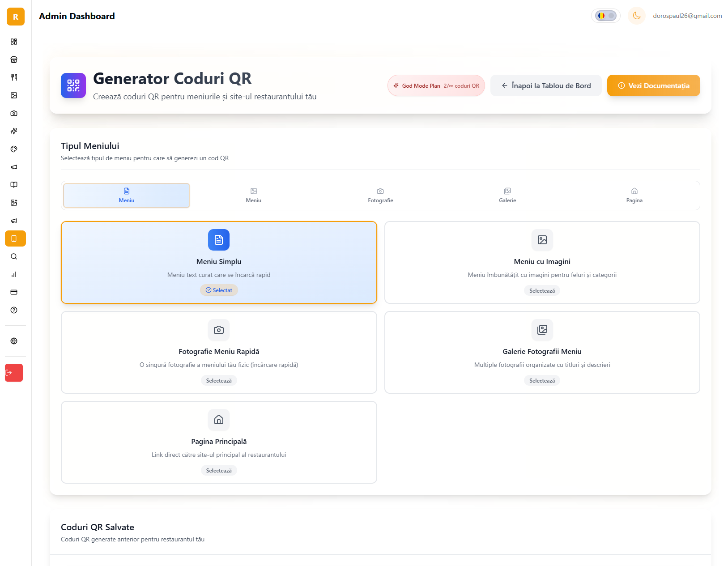728x566 pixels.
Task: Switch to the Pagina tab
Action: (634, 196)
